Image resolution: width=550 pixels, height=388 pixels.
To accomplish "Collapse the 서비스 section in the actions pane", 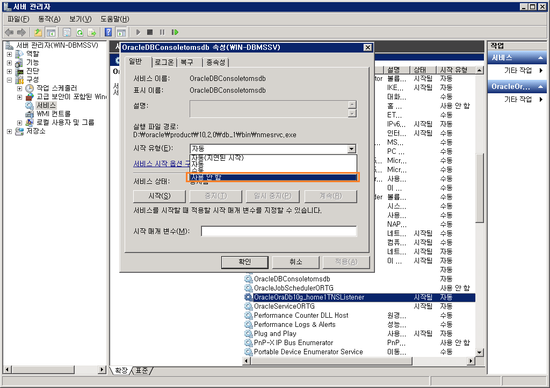I will tap(540, 58).
